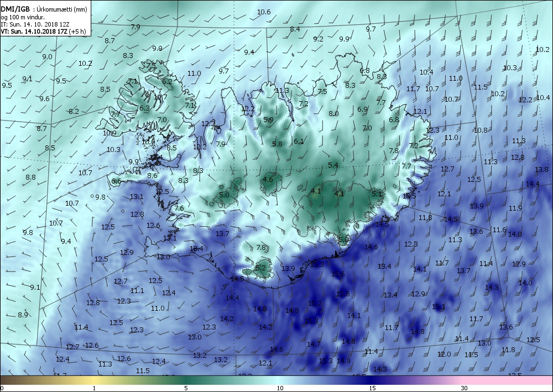The image size is (553, 392).
Task: Click the 6.8 value in northeast Iceland
Action: tap(394, 119)
